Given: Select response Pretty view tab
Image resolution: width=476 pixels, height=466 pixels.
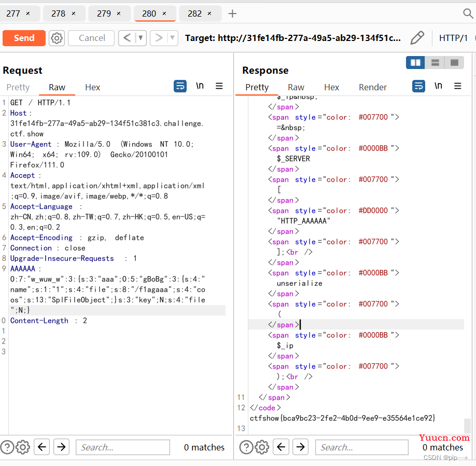Looking at the screenshot, I should pos(257,88).
